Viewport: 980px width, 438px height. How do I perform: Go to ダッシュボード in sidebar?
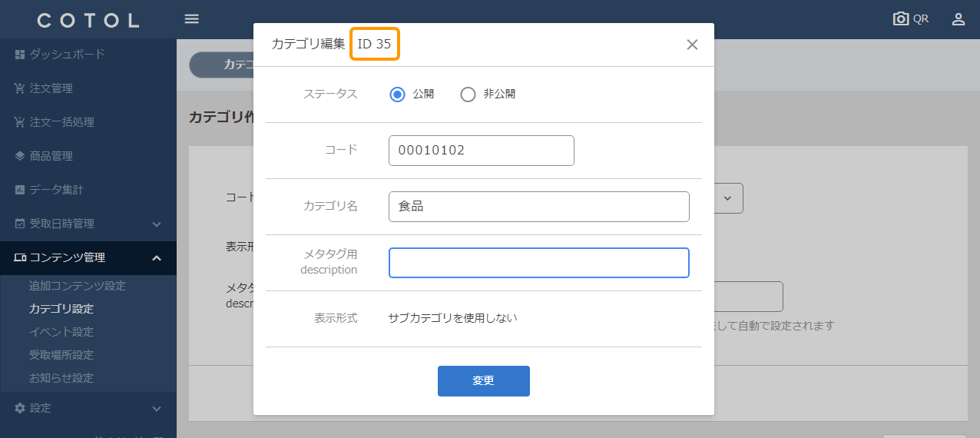coord(88,55)
